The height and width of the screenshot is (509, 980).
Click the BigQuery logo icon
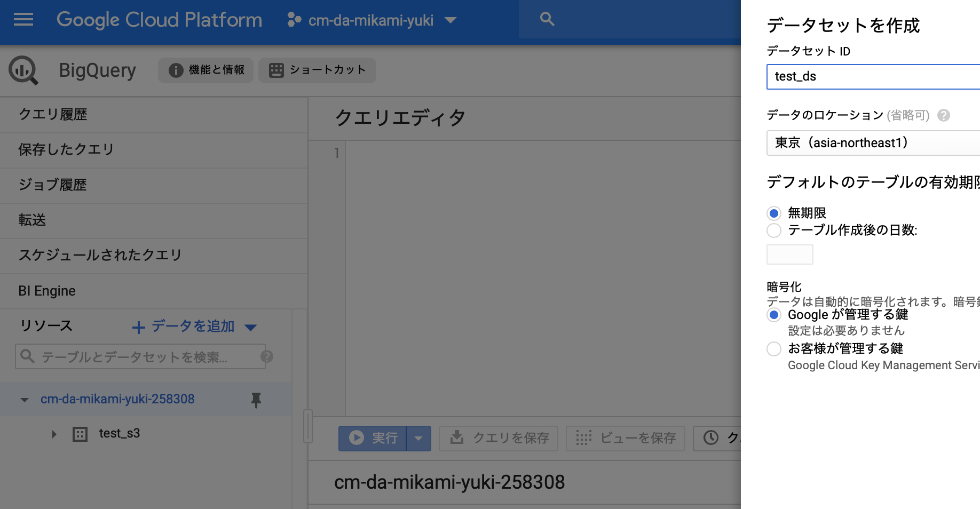coord(22,70)
